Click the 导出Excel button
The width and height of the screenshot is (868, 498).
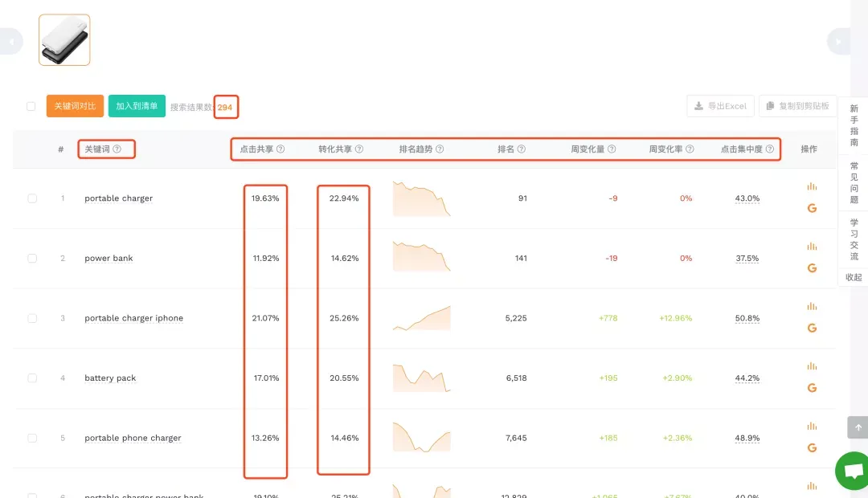pos(720,106)
